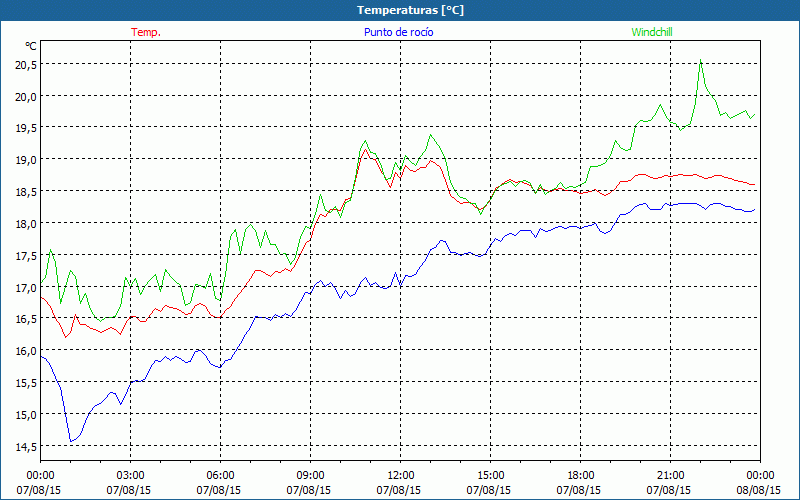Viewport: 800px width, 500px height.
Task: Click the 06:00 time axis label
Action: 220,476
